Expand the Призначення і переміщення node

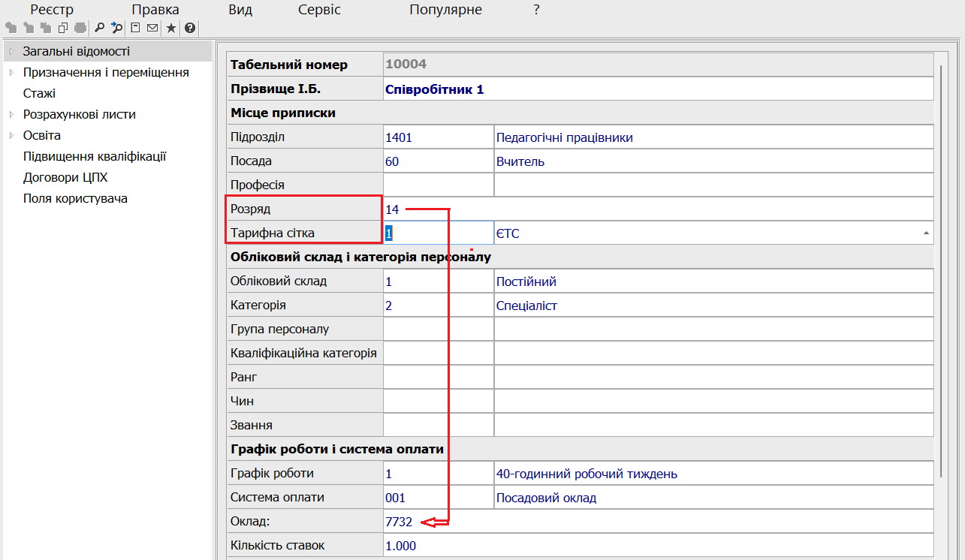pyautogui.click(x=11, y=73)
